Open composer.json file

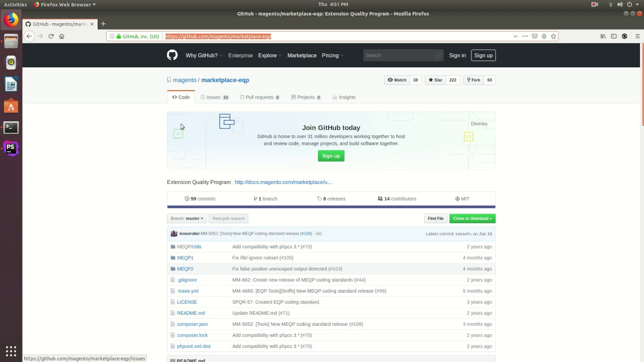pyautogui.click(x=192, y=324)
